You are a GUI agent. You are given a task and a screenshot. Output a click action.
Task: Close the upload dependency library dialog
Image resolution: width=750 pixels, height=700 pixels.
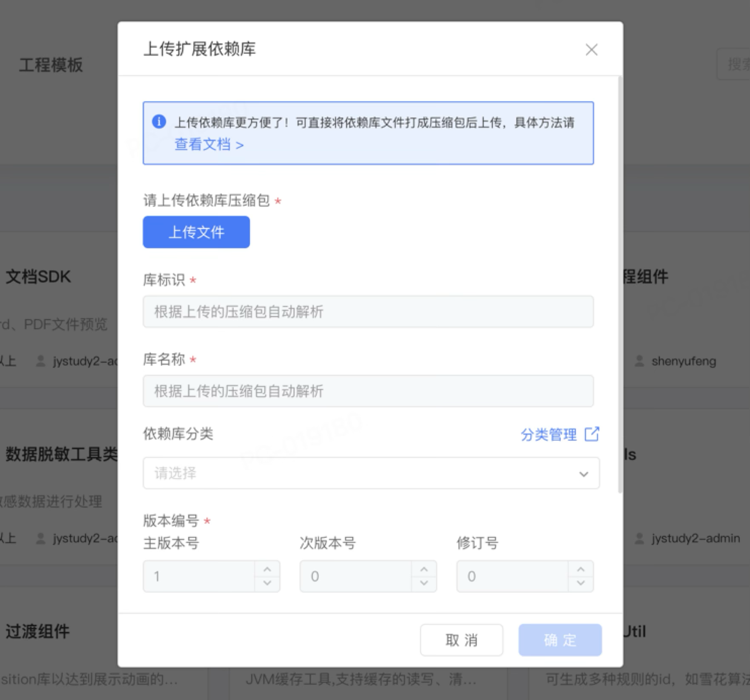(x=591, y=50)
